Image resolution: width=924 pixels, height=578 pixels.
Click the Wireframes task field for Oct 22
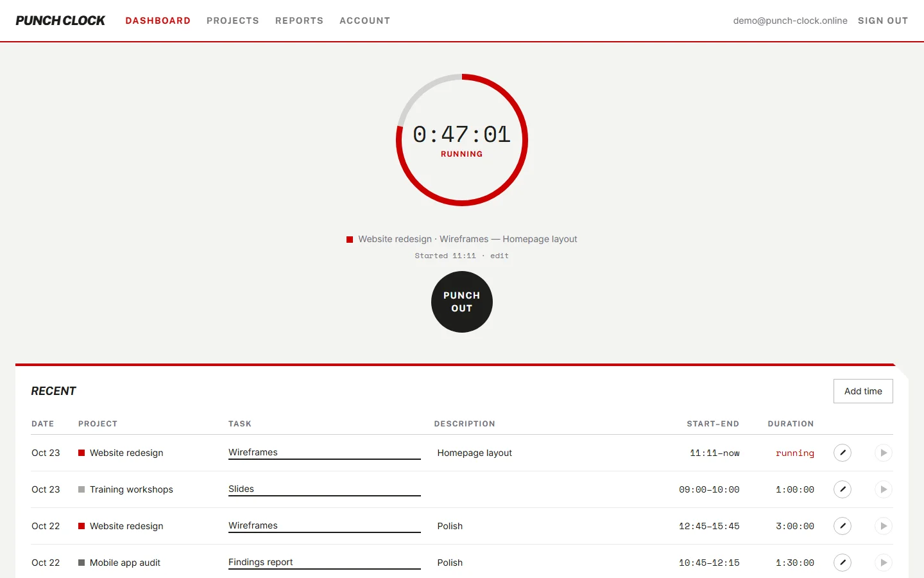[x=325, y=526]
